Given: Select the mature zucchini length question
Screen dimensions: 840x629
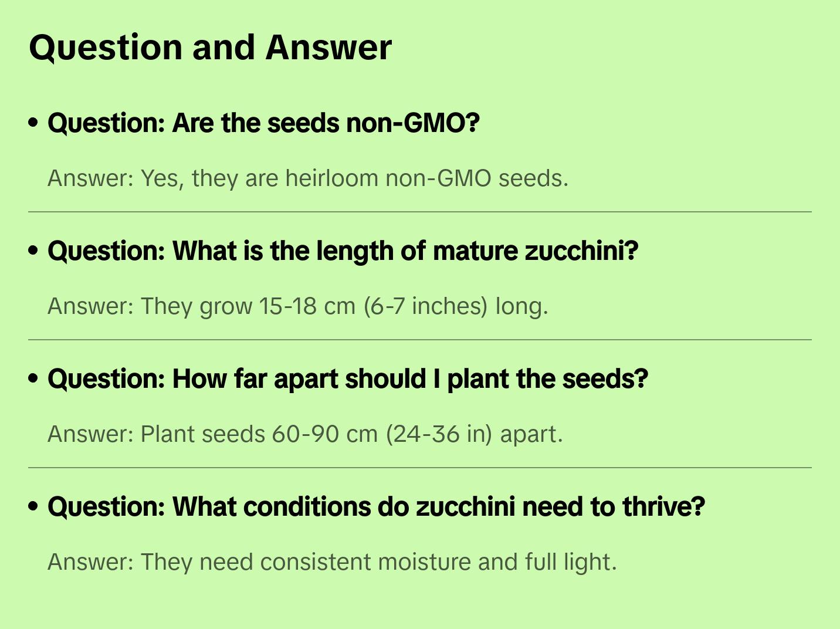Looking at the screenshot, I should coord(343,251).
